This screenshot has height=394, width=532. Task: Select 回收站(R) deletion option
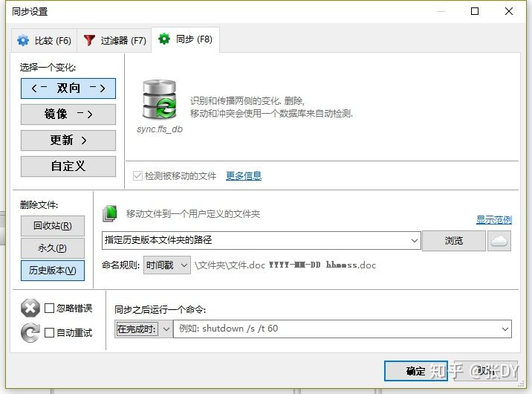(53, 226)
